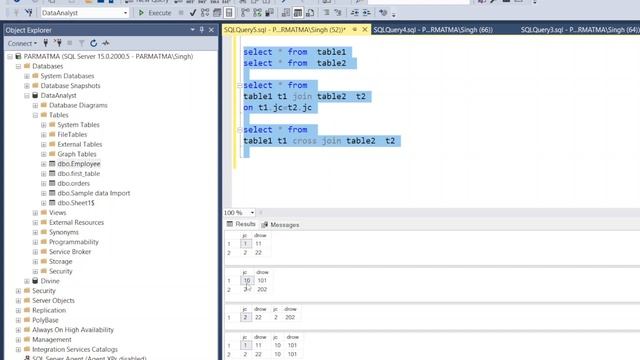Click the Divine database icon in the tree

click(35, 281)
